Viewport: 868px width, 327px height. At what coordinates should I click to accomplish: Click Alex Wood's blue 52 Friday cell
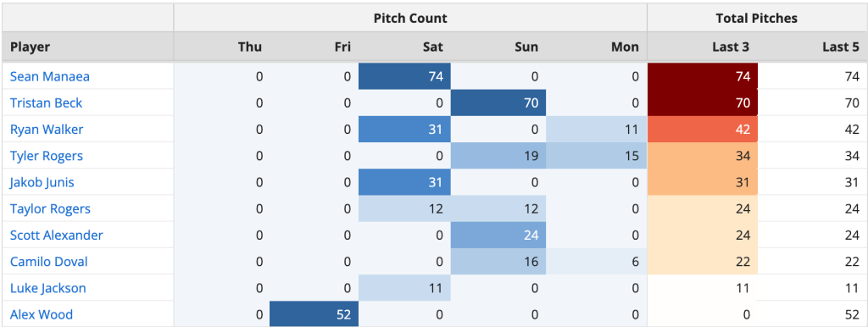click(x=314, y=315)
